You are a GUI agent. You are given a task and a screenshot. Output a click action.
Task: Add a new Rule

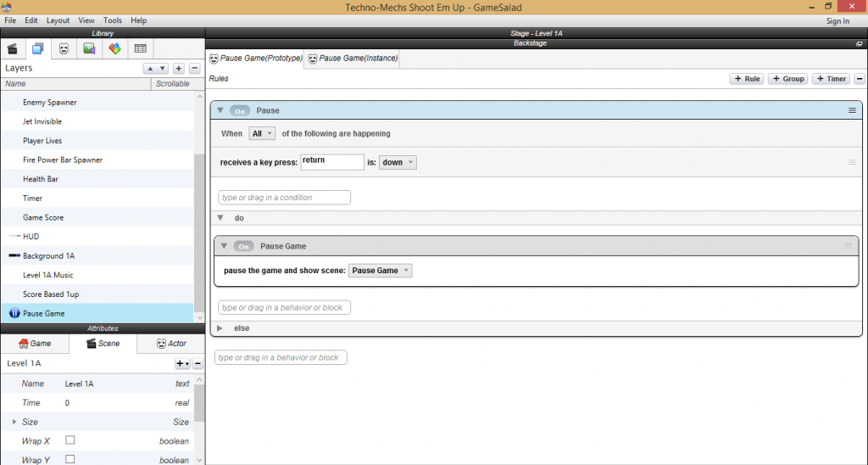(x=747, y=79)
